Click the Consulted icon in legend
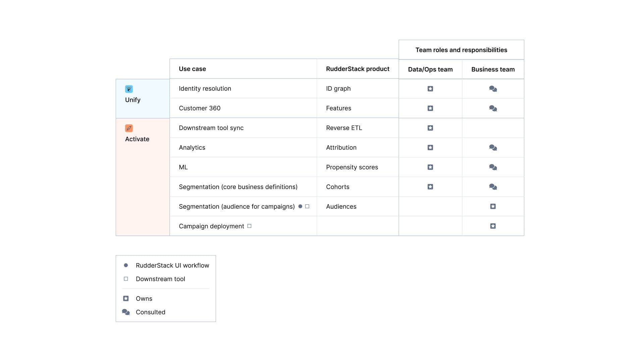Viewport: 644px width, 362px height. point(126,312)
